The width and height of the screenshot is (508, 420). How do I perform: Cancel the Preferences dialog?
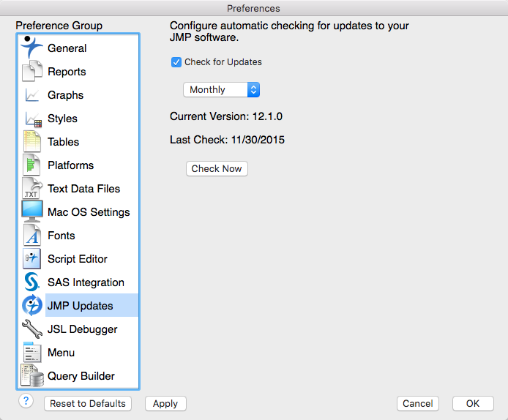coord(418,404)
